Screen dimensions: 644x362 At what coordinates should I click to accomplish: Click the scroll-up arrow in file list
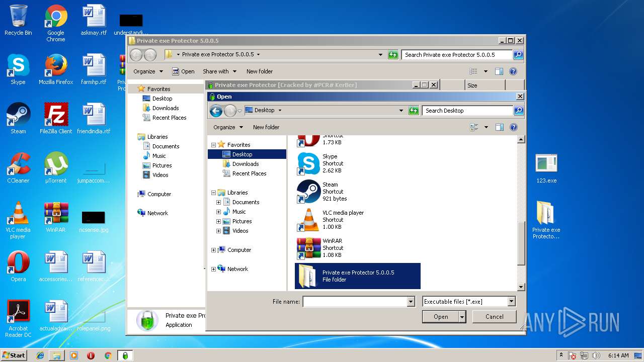point(521,139)
